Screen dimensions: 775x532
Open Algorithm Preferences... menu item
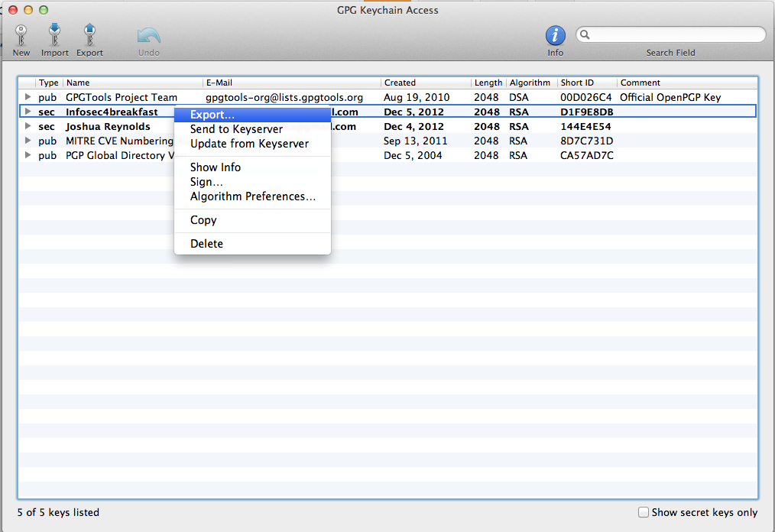click(x=252, y=196)
